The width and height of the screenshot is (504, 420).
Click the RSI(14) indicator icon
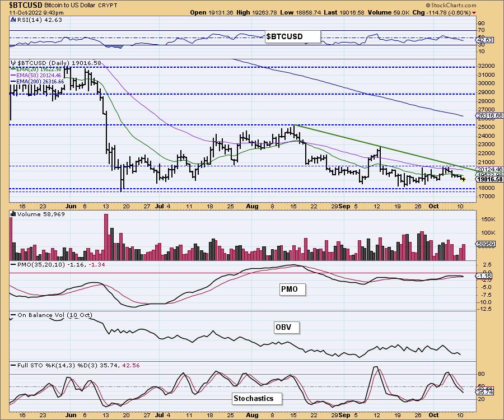coord(13,20)
